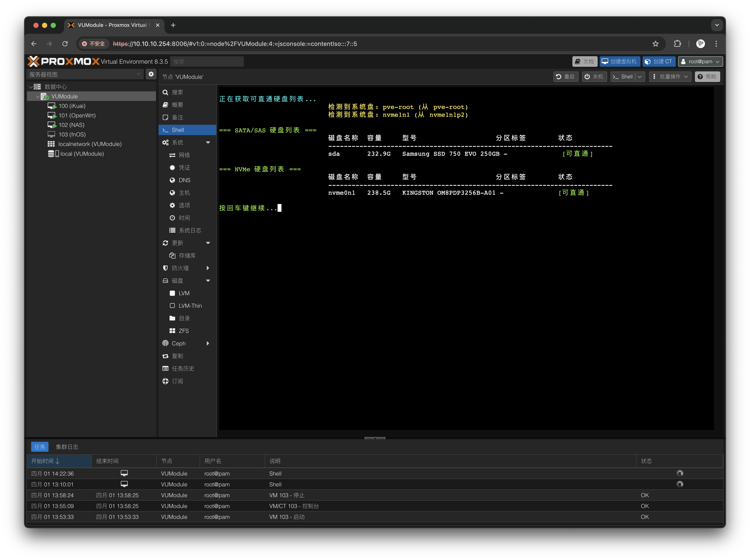Click the 创建虚拟机 button

(619, 62)
